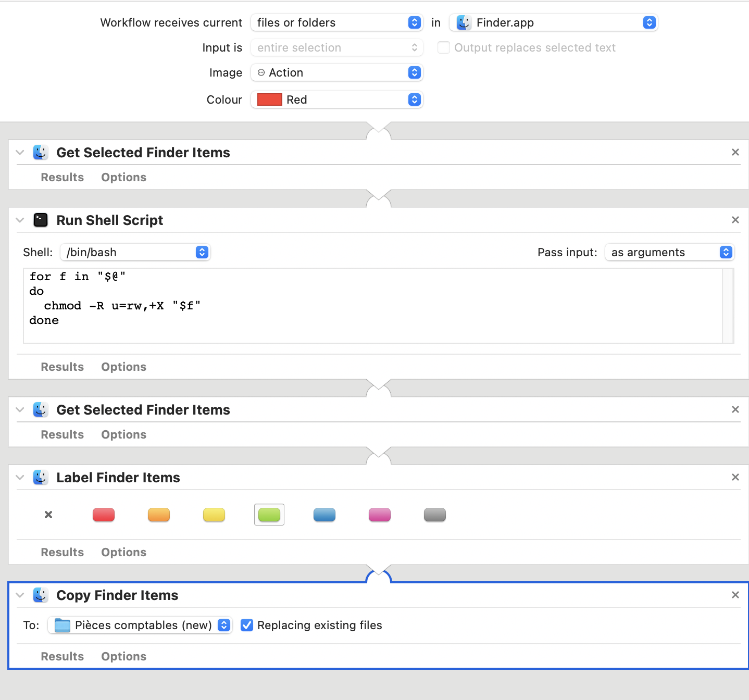Open Options under Label Finder Items
The height and width of the screenshot is (700, 749).
click(123, 552)
